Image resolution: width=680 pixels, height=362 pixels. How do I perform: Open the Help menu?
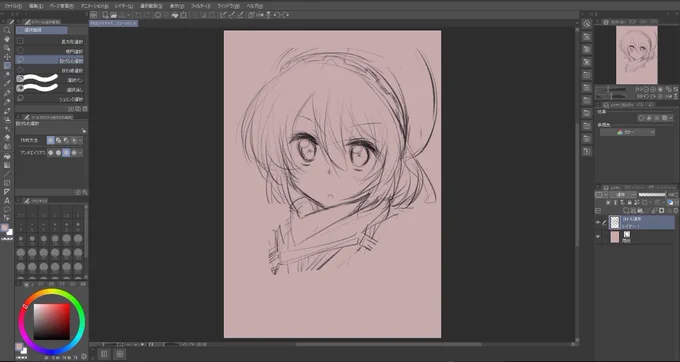(x=254, y=6)
